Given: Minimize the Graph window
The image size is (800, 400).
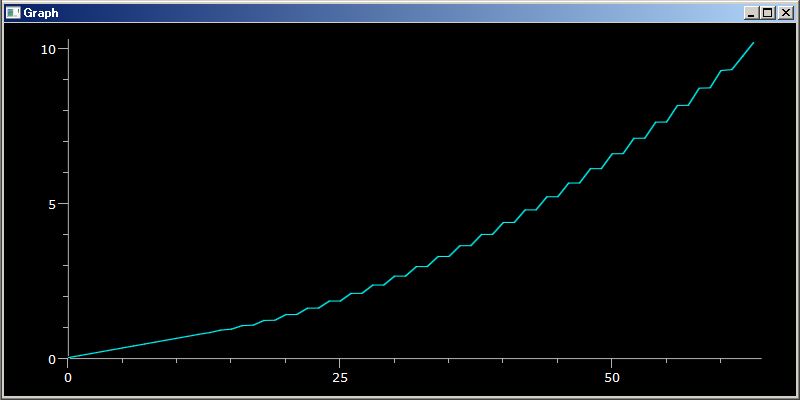Looking at the screenshot, I should (751, 13).
